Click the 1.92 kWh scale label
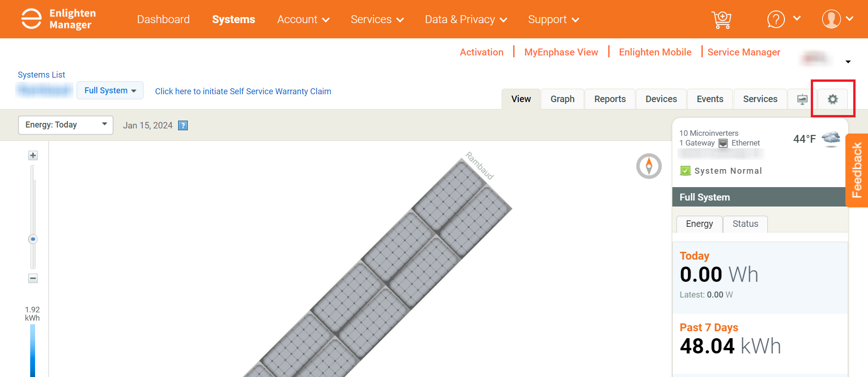Viewport: 868px width, 377px height. (32, 314)
